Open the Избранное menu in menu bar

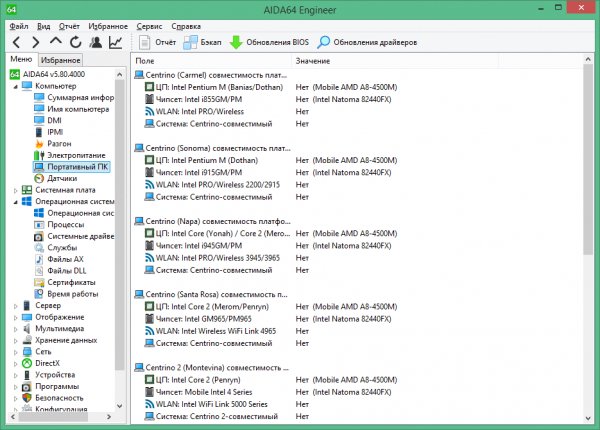pos(108,26)
